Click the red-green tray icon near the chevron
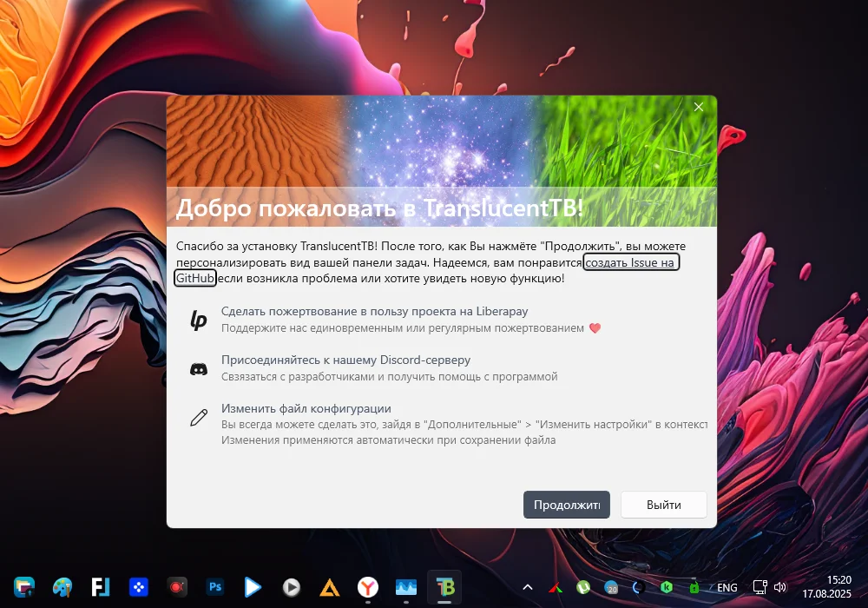This screenshot has width=868, height=608. coord(556,587)
